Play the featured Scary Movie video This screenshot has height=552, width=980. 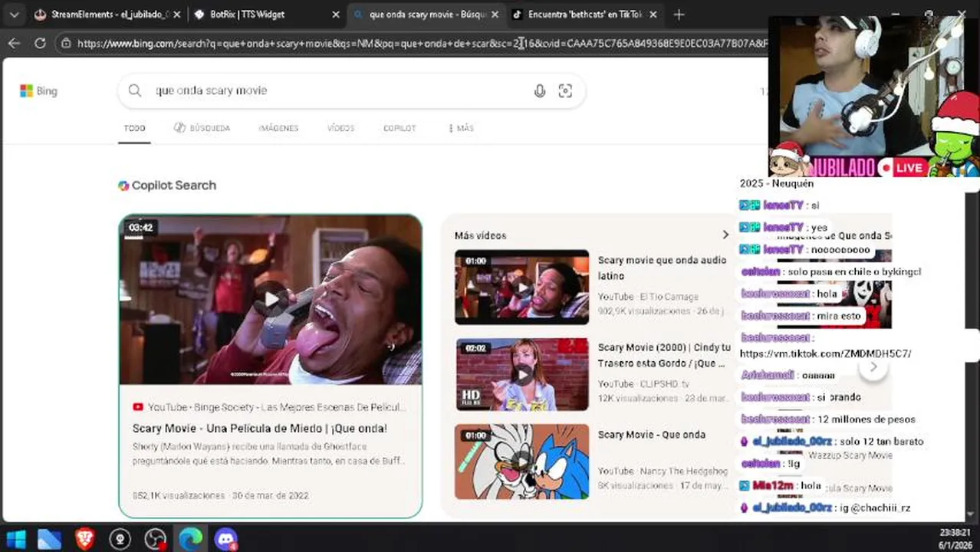coord(270,300)
